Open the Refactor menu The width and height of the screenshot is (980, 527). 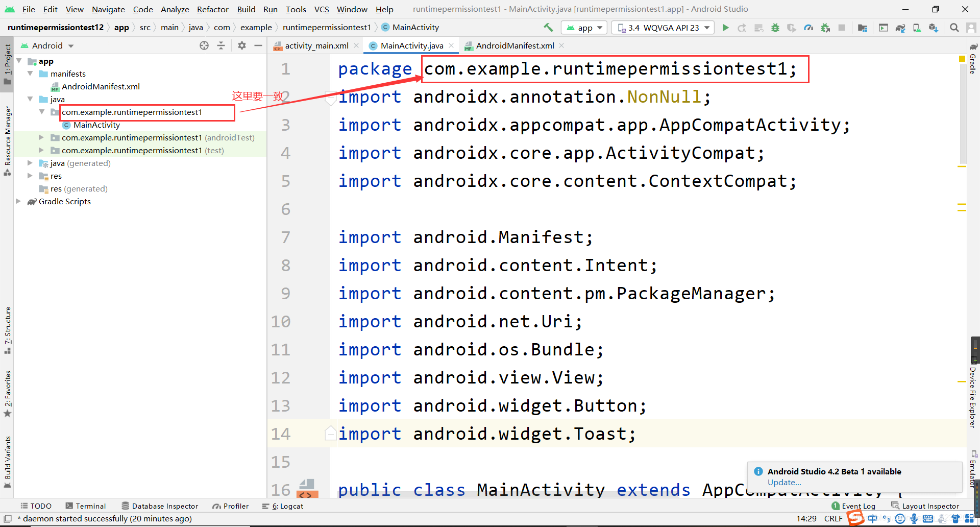point(213,9)
